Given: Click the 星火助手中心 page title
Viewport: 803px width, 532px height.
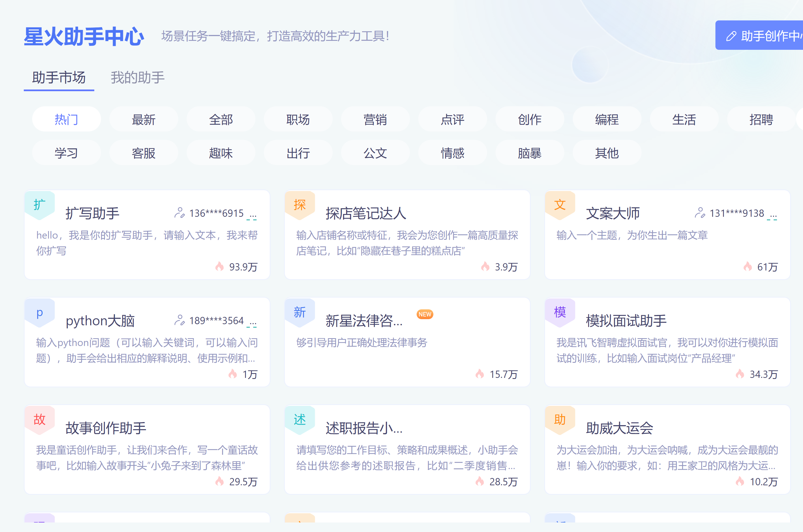Looking at the screenshot, I should pyautogui.click(x=84, y=36).
